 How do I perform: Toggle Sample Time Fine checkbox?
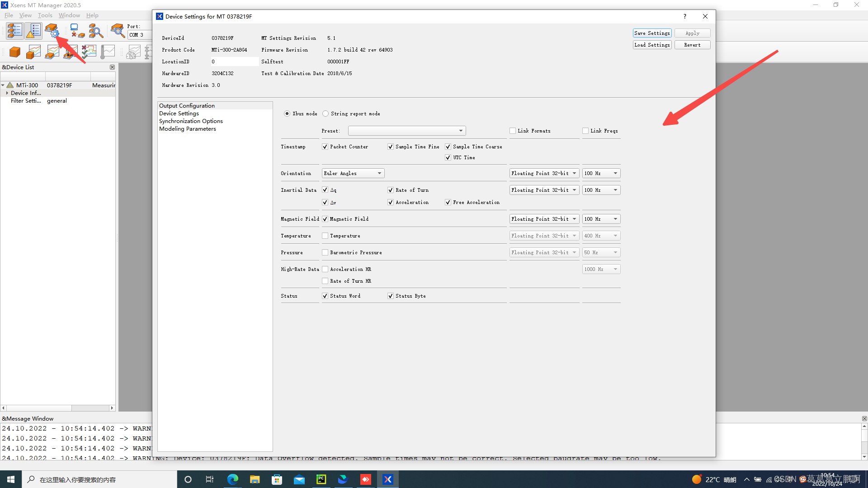point(391,147)
